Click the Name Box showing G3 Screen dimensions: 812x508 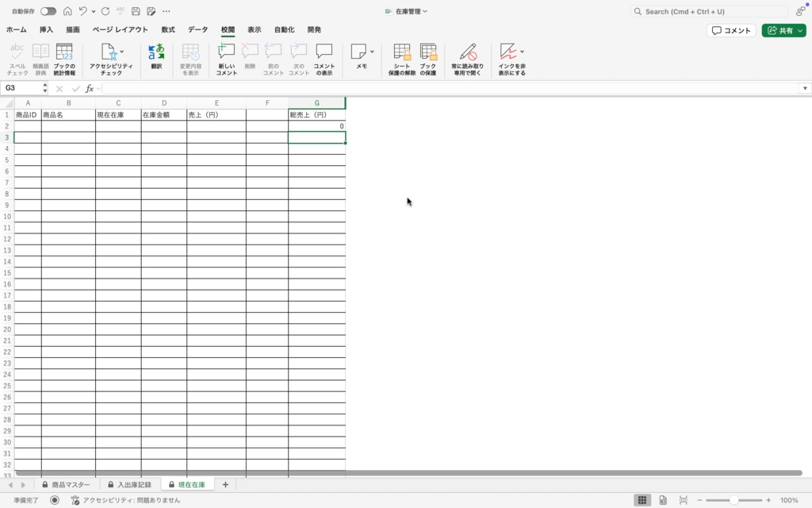click(x=21, y=88)
